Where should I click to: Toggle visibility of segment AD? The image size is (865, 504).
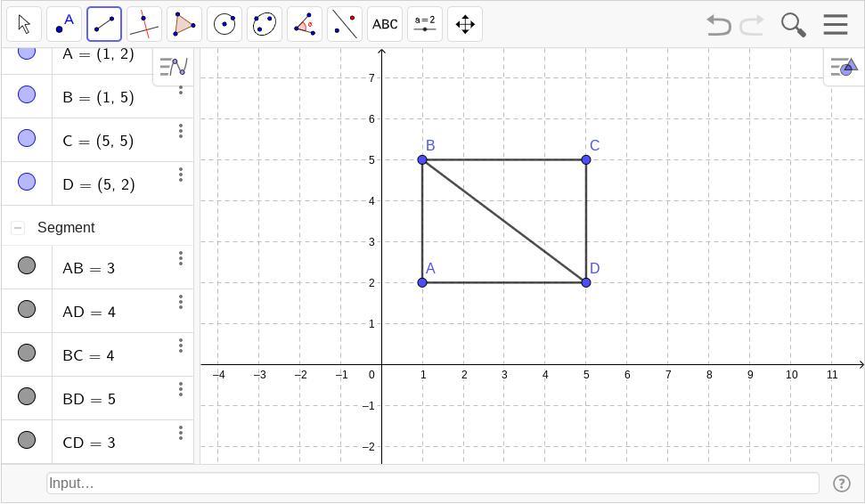pyautogui.click(x=27, y=309)
